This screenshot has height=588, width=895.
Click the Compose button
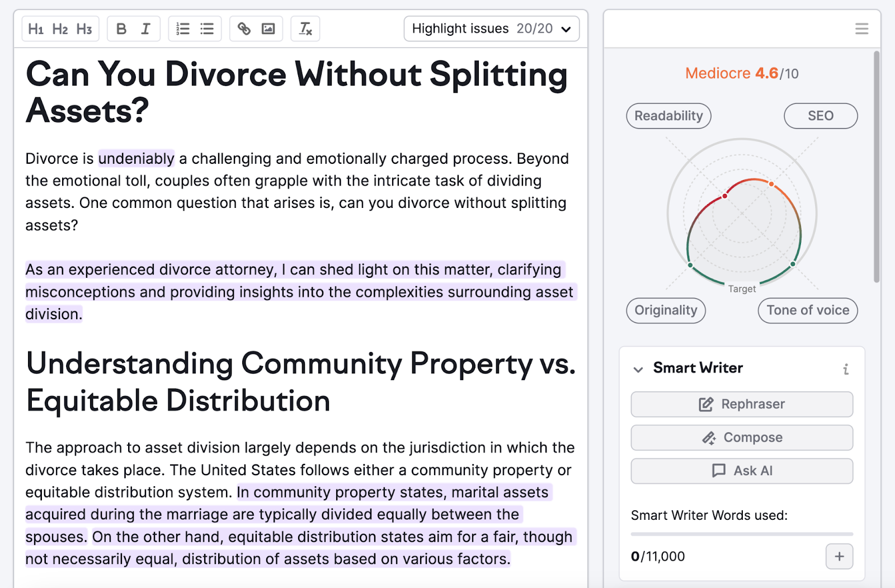click(x=742, y=438)
